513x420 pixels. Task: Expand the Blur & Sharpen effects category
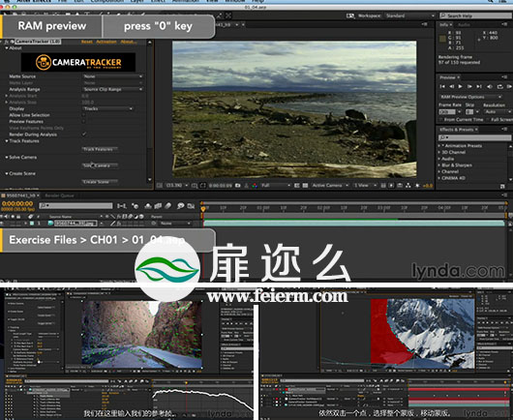(439, 165)
